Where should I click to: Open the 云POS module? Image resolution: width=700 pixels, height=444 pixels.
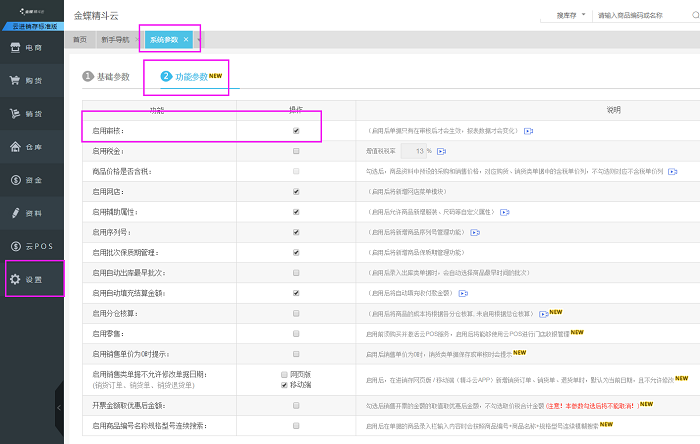coord(31,246)
